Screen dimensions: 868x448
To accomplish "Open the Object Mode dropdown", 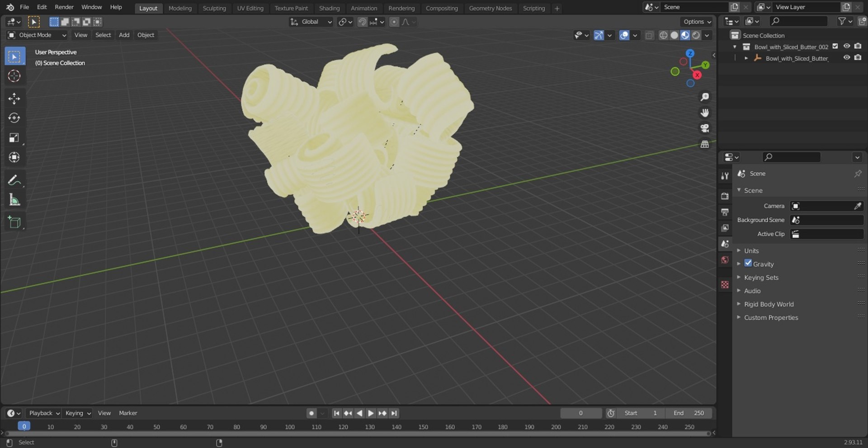I will [37, 35].
